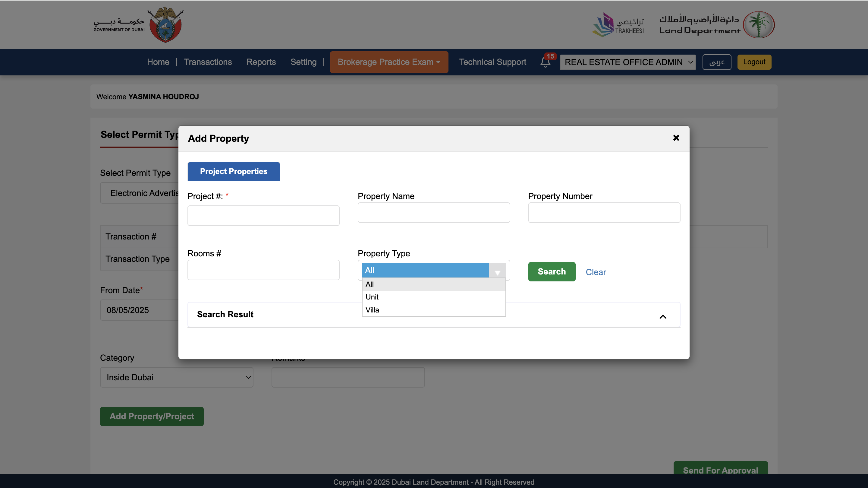
Task: Close the Add Property dialog
Action: click(676, 138)
